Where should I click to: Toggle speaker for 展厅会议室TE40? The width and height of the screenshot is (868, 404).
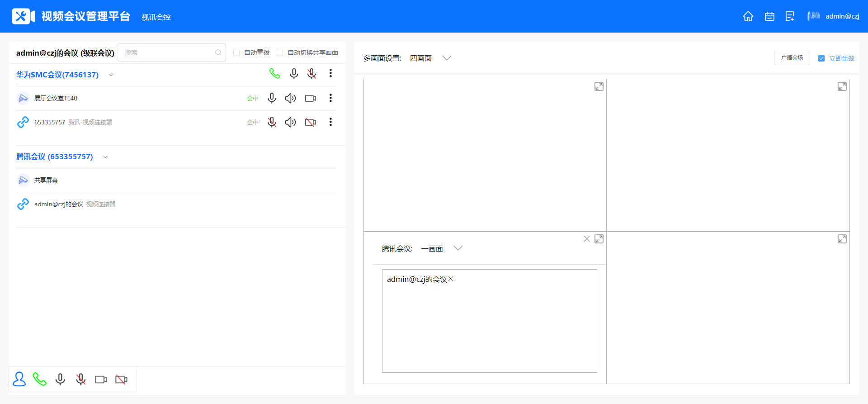[291, 98]
